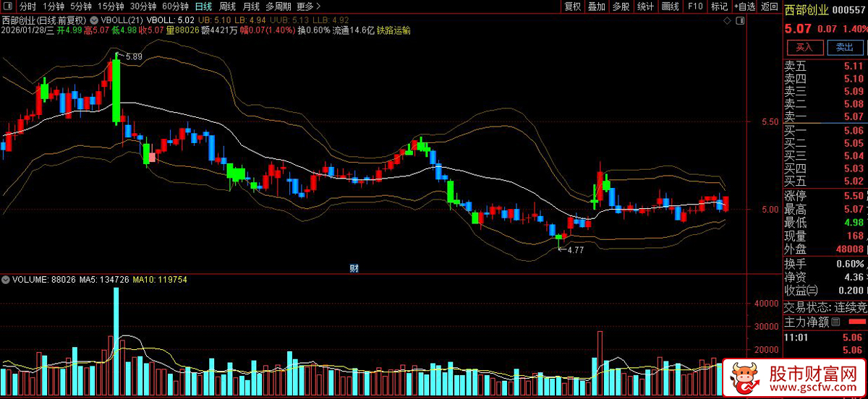
Task: Click the 铁路运输 industry link
Action: click(393, 30)
